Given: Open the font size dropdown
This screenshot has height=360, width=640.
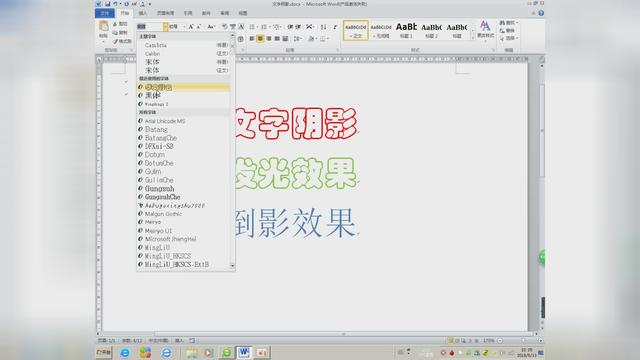Looking at the screenshot, I should point(184,27).
